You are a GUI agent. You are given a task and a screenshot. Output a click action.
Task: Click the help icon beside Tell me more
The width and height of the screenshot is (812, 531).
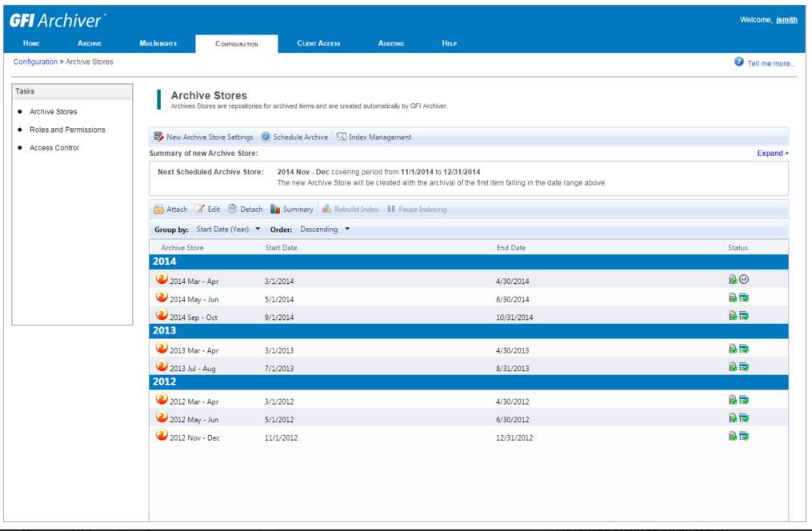pyautogui.click(x=738, y=62)
